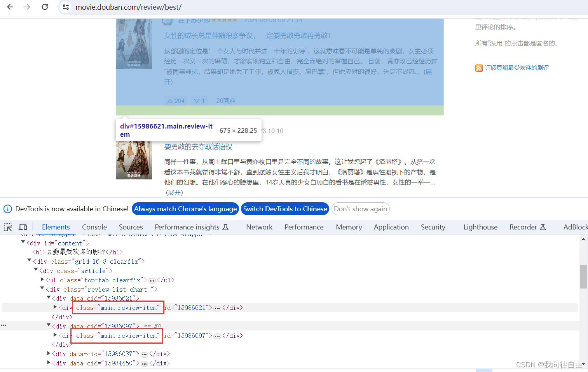Open the Network tab
The image size is (588, 372).
(259, 227)
